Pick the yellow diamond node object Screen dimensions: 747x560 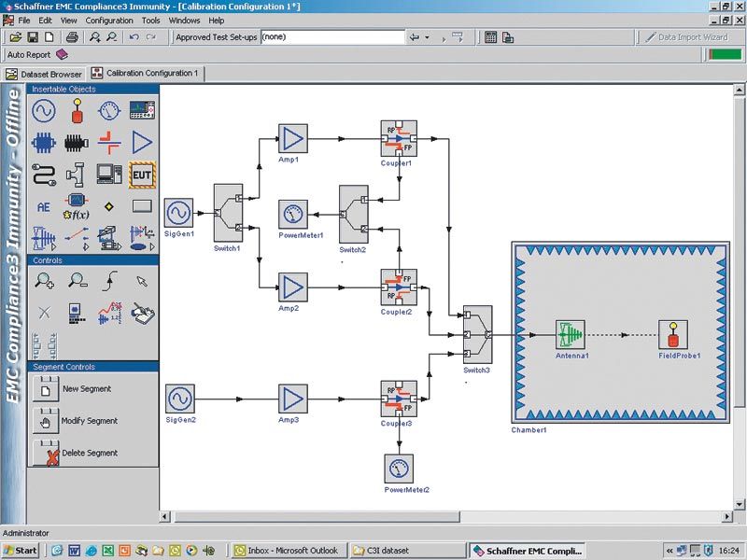tap(109, 206)
